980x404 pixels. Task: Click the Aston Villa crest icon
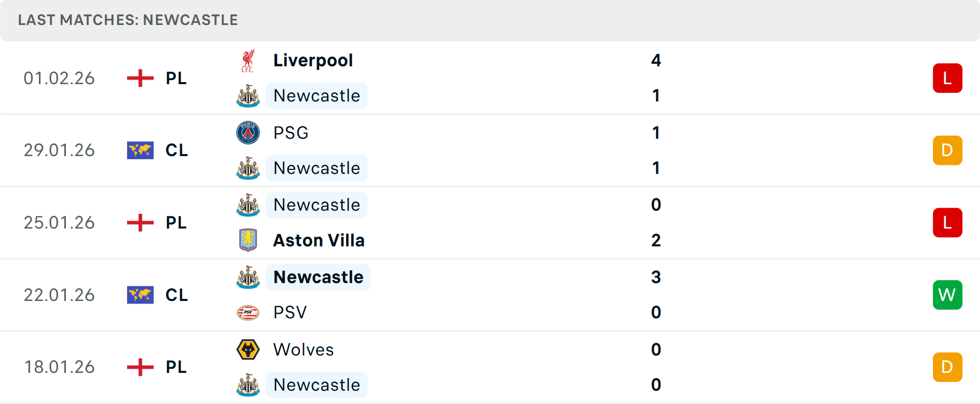248,240
